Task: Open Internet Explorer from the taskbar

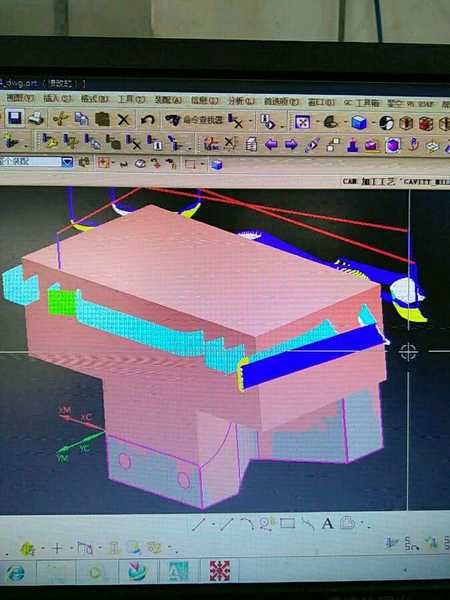Action: pos(16,573)
